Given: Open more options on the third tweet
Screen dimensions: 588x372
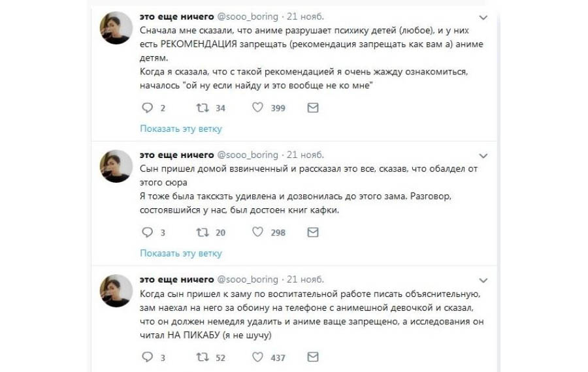Looking at the screenshot, I should coord(483,280).
